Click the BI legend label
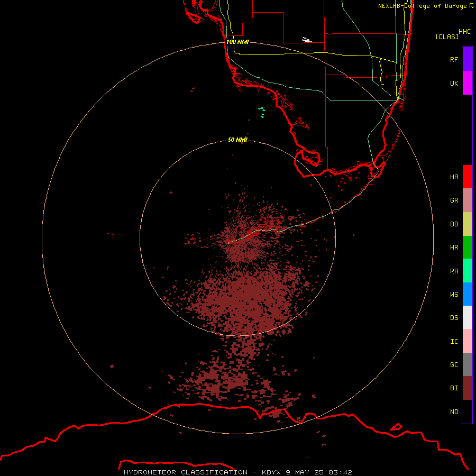The width and height of the screenshot is (476, 476). coord(454,388)
